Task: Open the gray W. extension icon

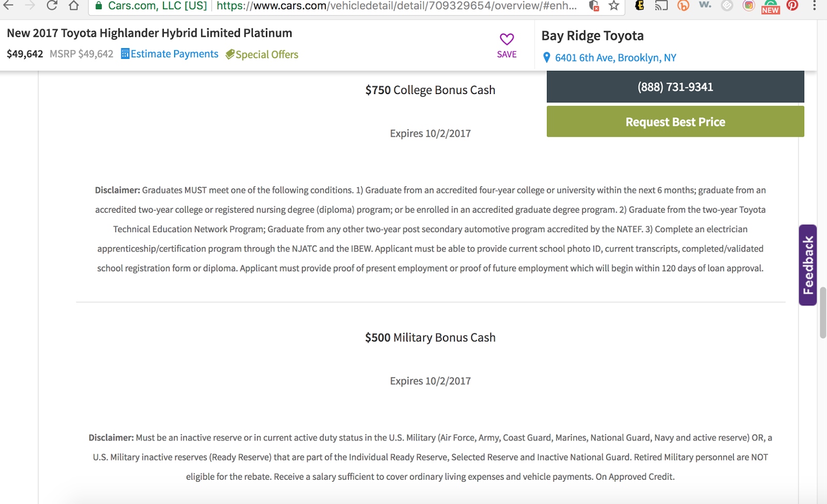Action: [705, 5]
